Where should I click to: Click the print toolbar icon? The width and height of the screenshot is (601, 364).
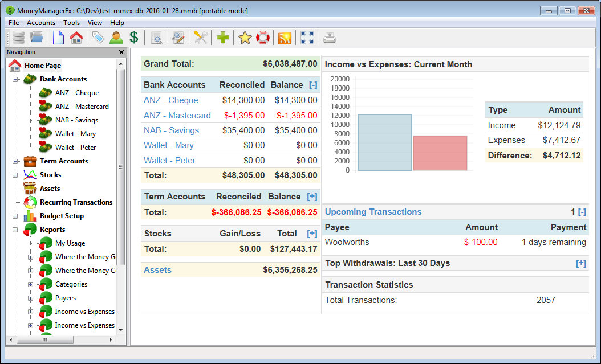[330, 38]
